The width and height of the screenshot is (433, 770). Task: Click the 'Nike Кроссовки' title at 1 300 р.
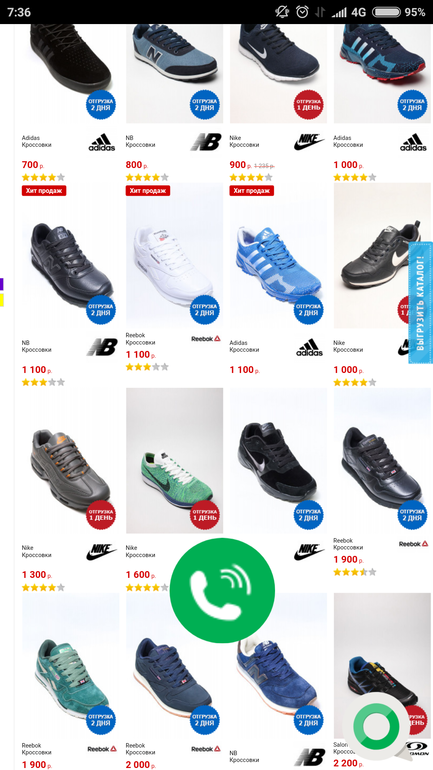tap(36, 551)
